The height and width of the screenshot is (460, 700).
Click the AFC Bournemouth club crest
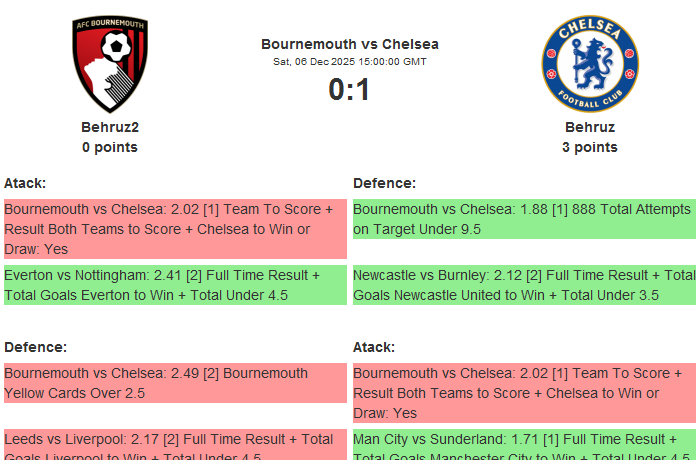pyautogui.click(x=110, y=65)
